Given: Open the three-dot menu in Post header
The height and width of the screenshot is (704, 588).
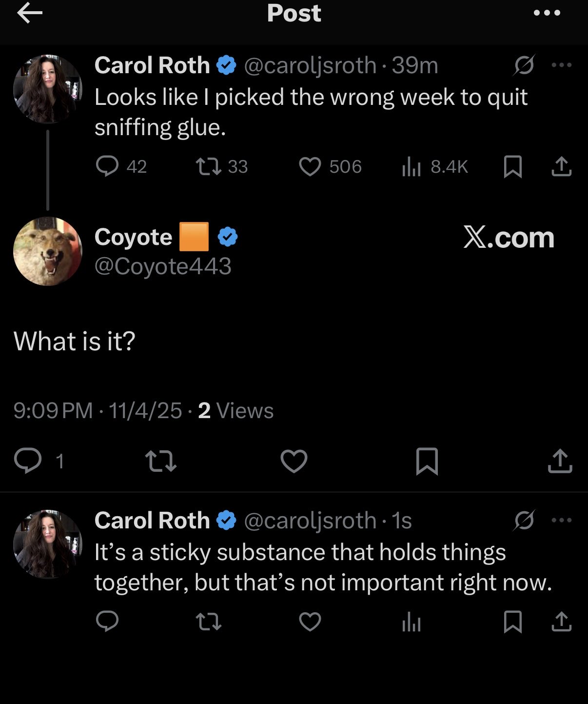Looking at the screenshot, I should (547, 14).
